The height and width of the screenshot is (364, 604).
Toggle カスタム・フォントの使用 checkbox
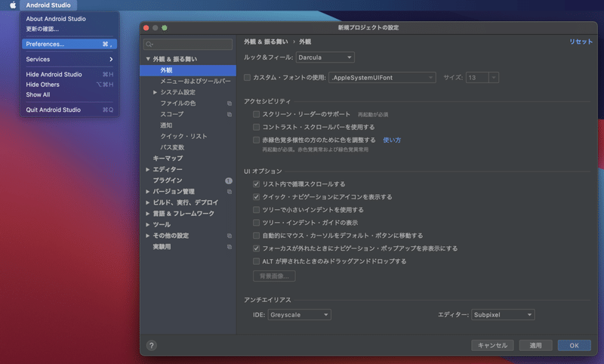click(248, 78)
